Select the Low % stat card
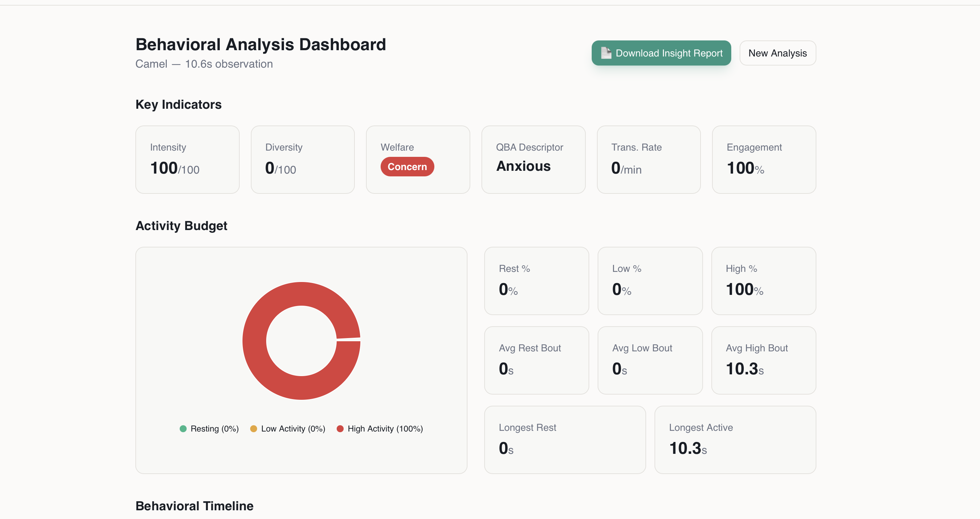980x519 pixels. point(649,281)
